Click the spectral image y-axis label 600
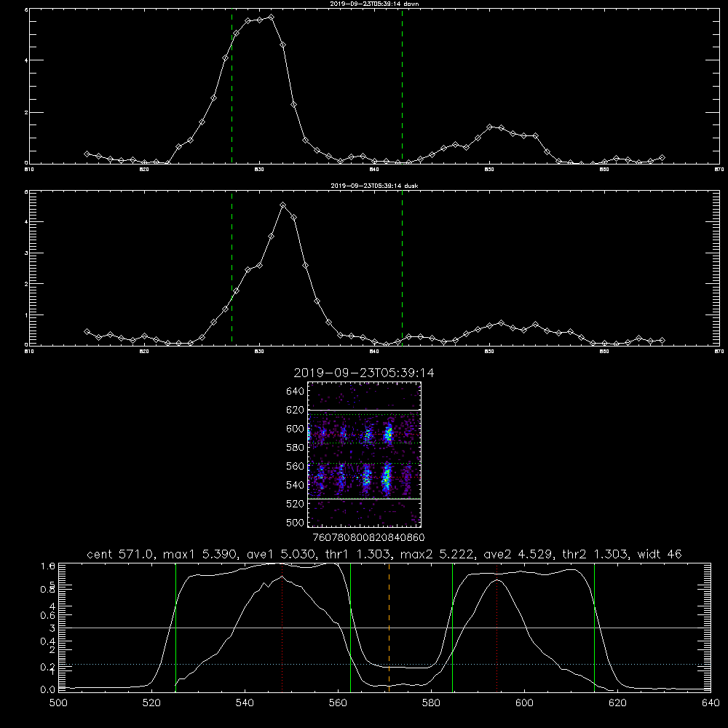 coord(296,429)
